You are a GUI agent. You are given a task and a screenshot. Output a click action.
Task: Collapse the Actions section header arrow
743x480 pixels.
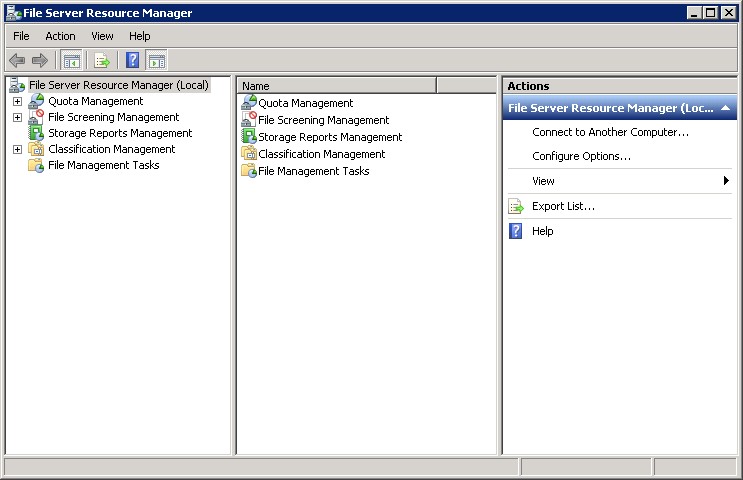tap(725, 108)
